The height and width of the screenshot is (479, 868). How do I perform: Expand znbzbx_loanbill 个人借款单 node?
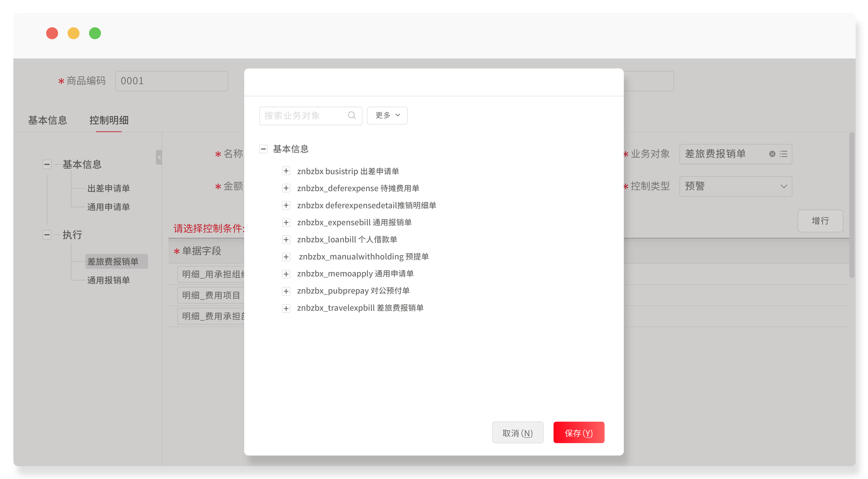click(286, 240)
